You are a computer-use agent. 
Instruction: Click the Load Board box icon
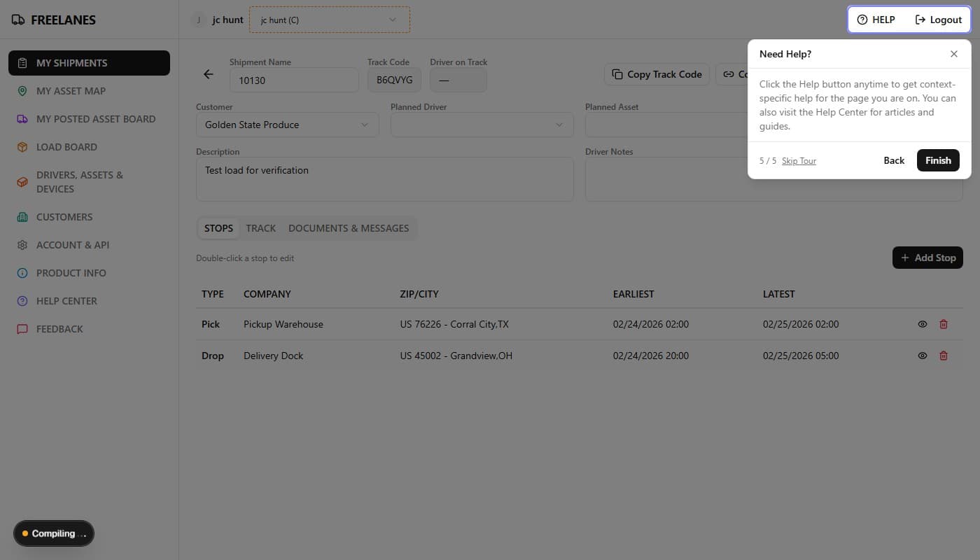coord(22,147)
